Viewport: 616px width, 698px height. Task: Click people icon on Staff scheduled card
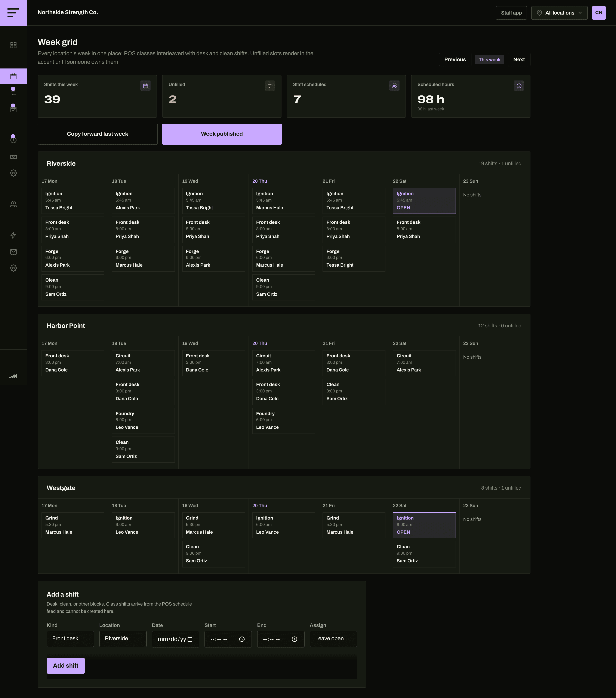pos(394,86)
